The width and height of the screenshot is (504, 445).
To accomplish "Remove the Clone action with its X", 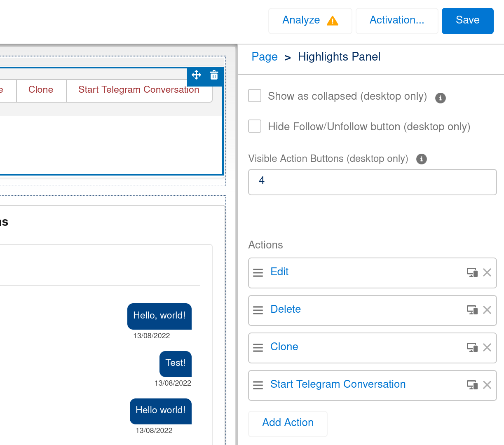I will tap(487, 347).
